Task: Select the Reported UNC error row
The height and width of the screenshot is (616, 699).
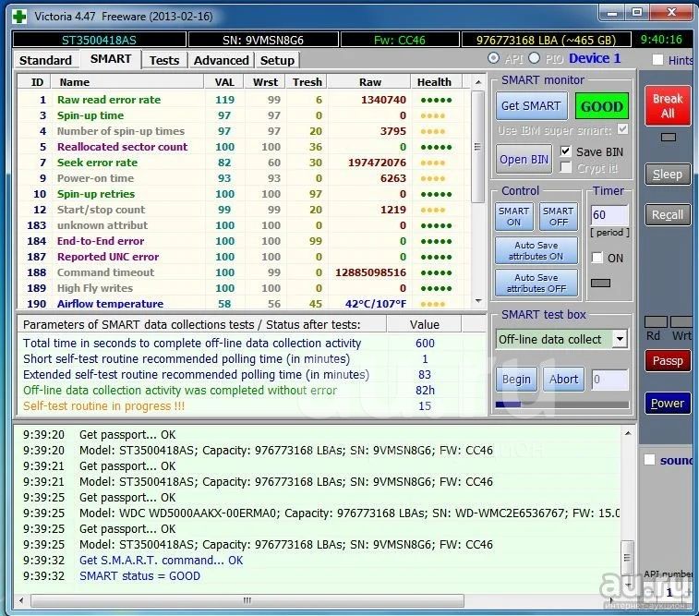Action: point(244,257)
